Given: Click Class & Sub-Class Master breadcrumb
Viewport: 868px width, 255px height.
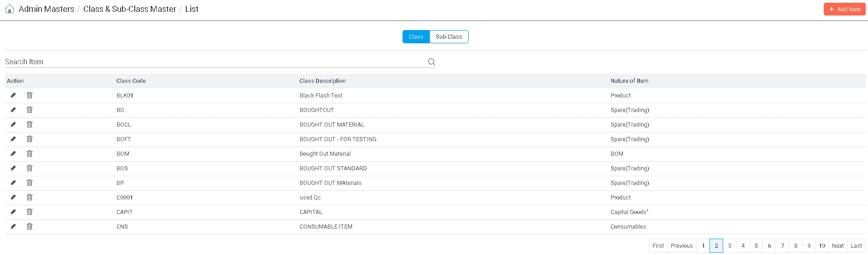Looking at the screenshot, I should click(x=129, y=9).
